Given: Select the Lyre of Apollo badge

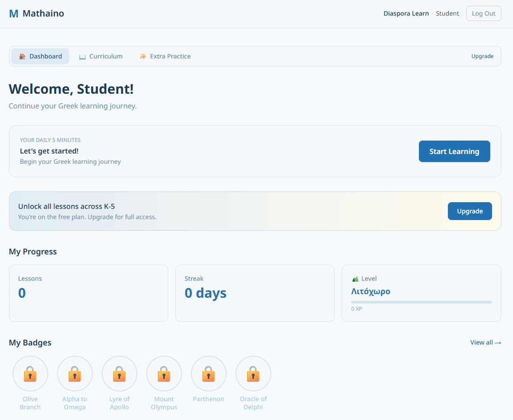Looking at the screenshot, I should pos(119,374).
